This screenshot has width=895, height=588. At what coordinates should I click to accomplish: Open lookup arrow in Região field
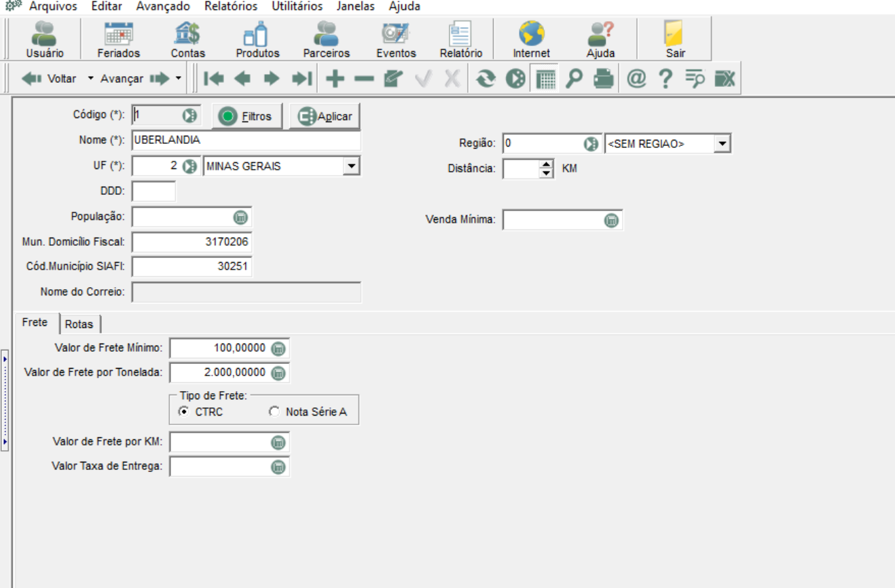pos(591,144)
